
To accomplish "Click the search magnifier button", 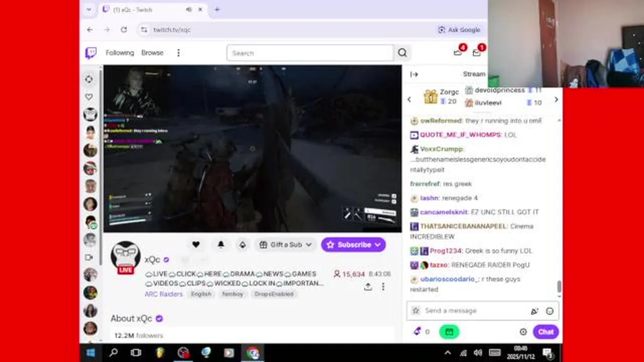I will (402, 53).
